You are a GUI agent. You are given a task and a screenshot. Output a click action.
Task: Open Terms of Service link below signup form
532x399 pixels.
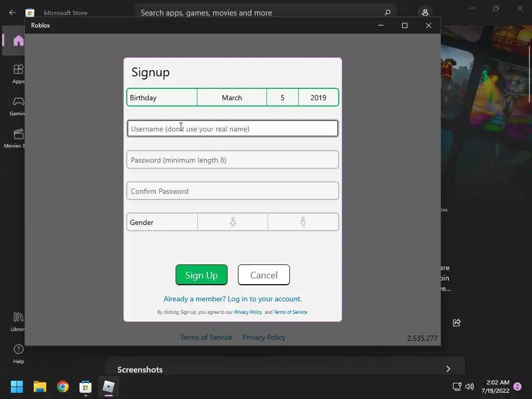(206, 337)
